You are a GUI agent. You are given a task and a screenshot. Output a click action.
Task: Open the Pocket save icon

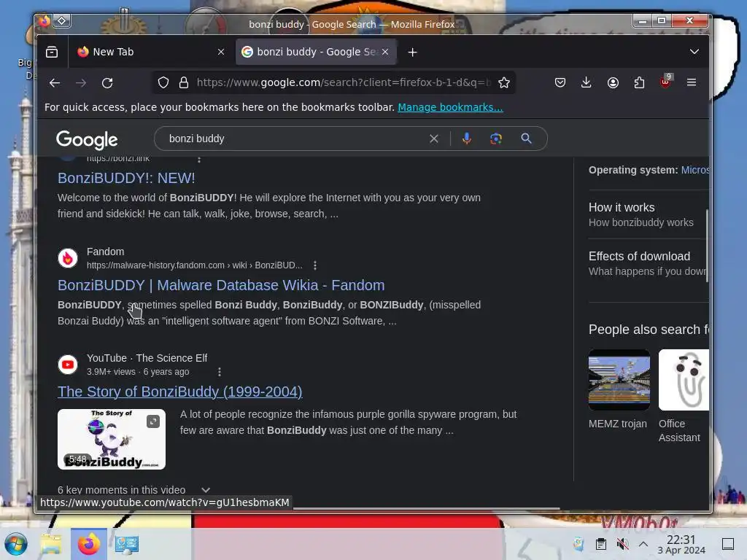[560, 83]
